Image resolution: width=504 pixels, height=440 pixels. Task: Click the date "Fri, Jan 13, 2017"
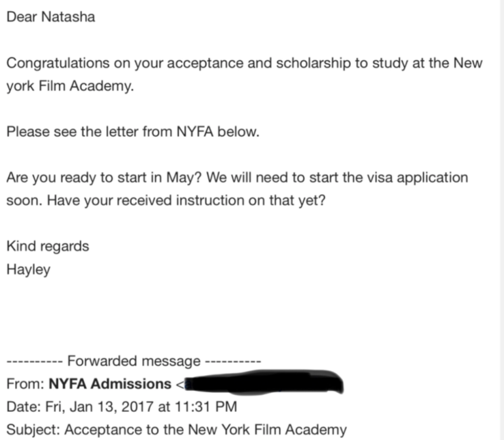99,407
